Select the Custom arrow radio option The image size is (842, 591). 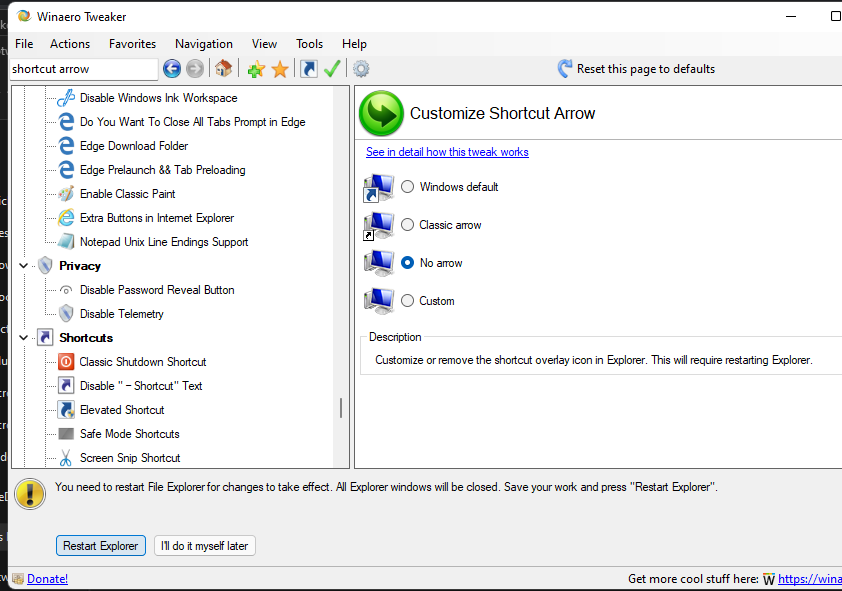coord(408,301)
